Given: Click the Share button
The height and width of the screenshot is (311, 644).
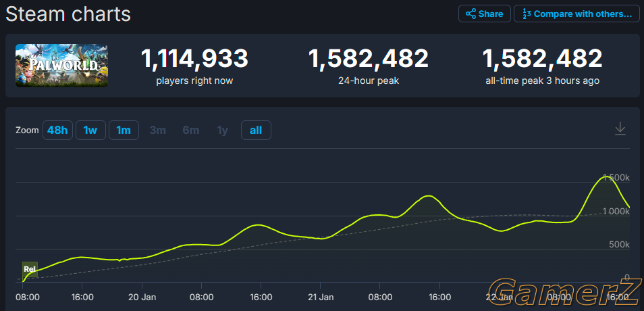Looking at the screenshot, I should pos(485,14).
